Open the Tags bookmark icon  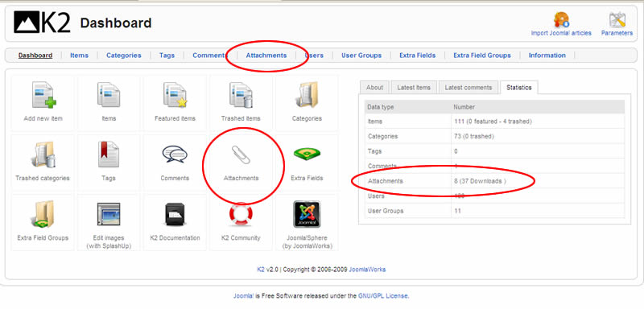coord(109,154)
